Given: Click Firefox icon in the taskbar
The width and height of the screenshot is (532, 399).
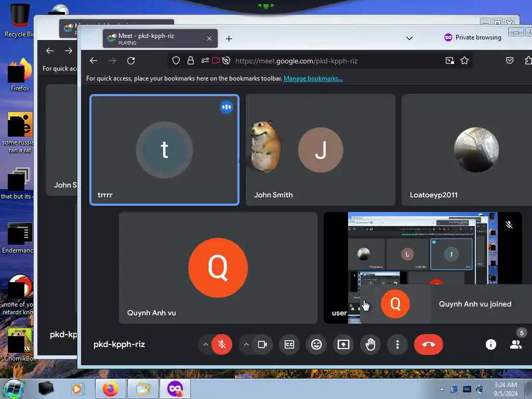Looking at the screenshot, I should [x=111, y=389].
